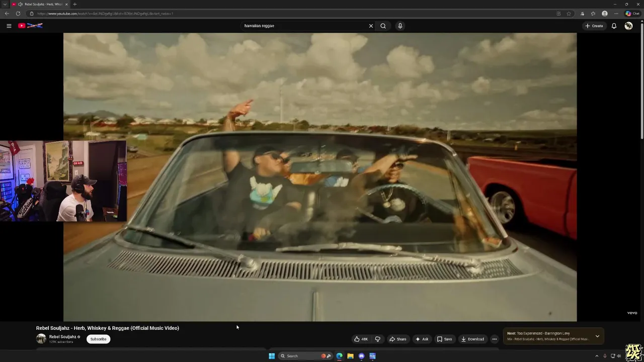Image resolution: width=644 pixels, height=362 pixels.
Task: Mute the tab via speaker icon
Action: [x=21, y=4]
